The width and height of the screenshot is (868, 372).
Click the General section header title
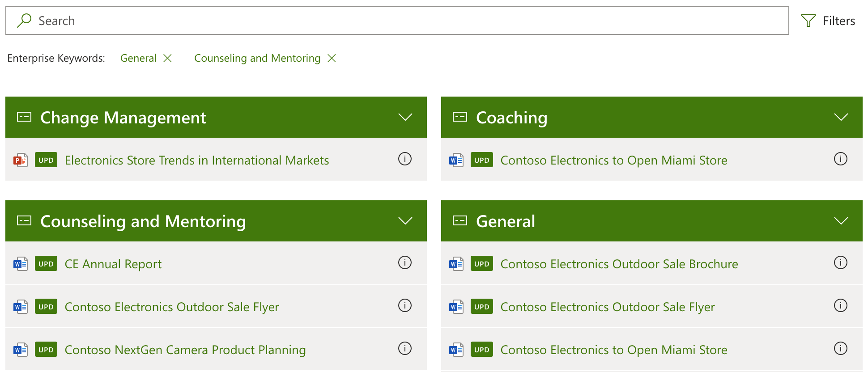click(506, 221)
